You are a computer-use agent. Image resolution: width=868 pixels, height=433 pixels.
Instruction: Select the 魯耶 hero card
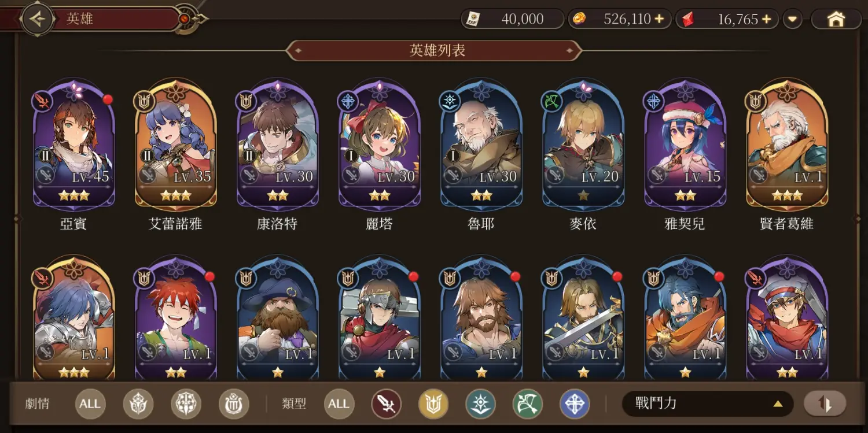coord(481,145)
